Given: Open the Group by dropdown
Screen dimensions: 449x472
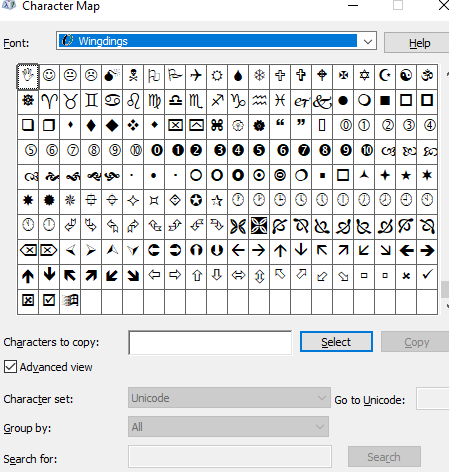Looking at the screenshot, I should click(228, 427).
